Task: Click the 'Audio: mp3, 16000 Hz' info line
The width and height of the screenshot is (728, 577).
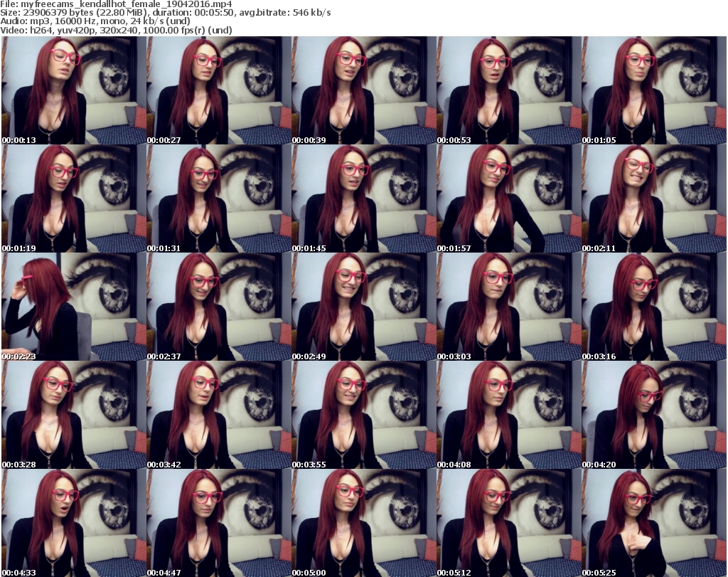Action: (x=95, y=21)
